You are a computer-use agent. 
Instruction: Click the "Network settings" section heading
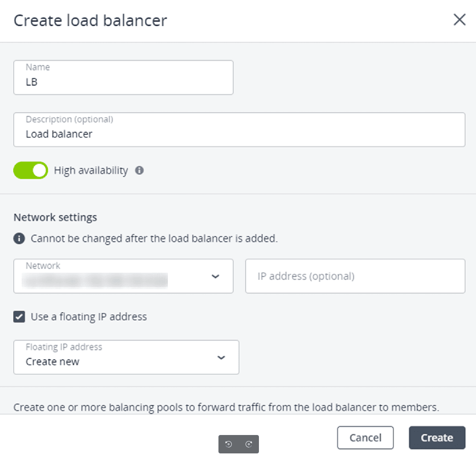(x=55, y=218)
